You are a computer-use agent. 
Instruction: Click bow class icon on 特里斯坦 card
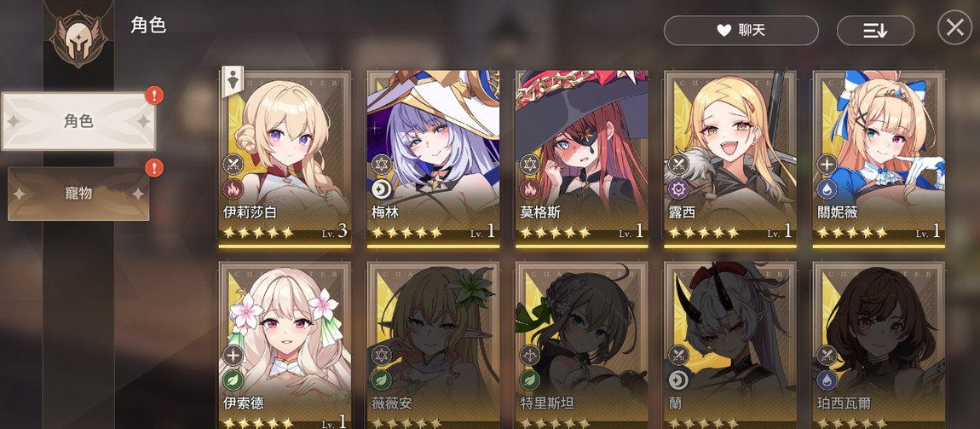(x=529, y=355)
